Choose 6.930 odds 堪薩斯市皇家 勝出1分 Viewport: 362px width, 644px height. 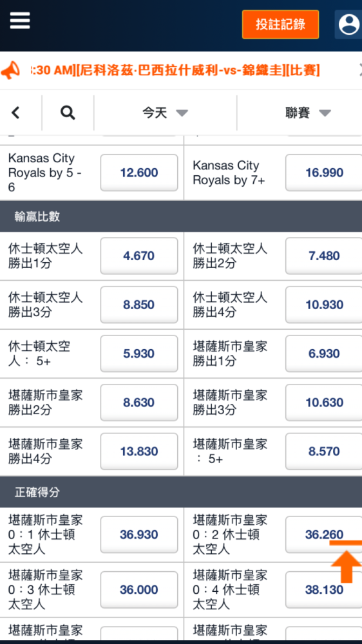324,354
